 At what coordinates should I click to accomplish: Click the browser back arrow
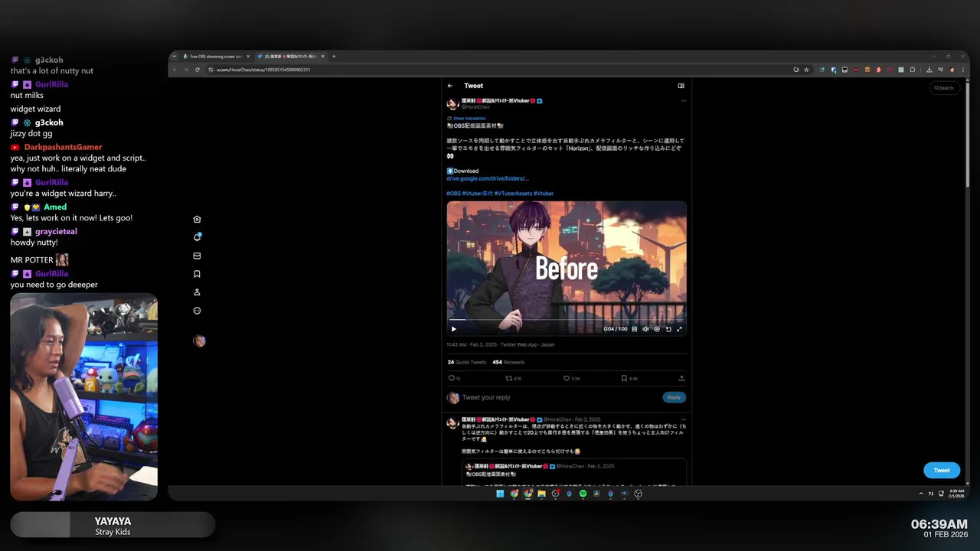[x=175, y=70]
